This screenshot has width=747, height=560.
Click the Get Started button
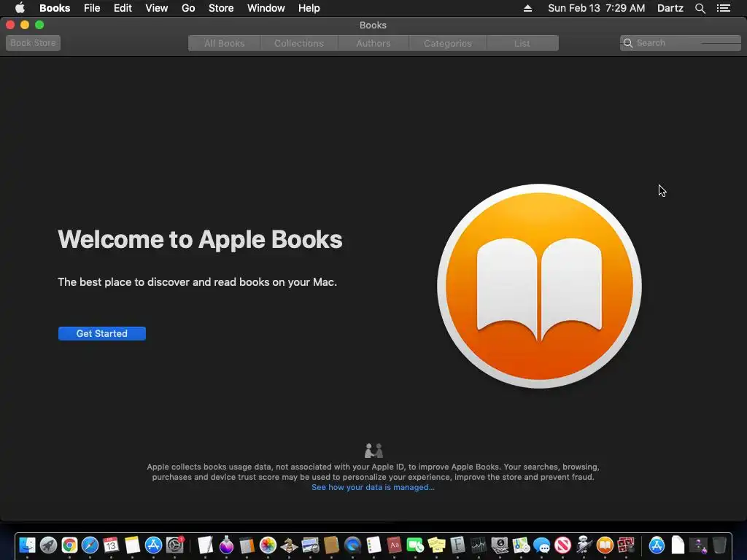point(102,333)
